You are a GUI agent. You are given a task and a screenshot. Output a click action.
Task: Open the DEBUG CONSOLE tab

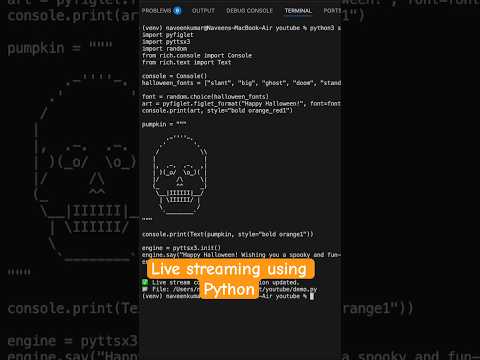(x=249, y=11)
